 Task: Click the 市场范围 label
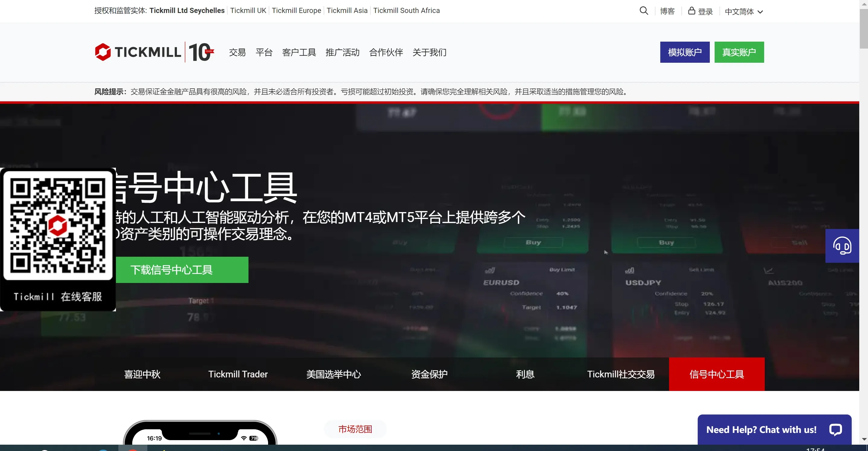point(355,429)
